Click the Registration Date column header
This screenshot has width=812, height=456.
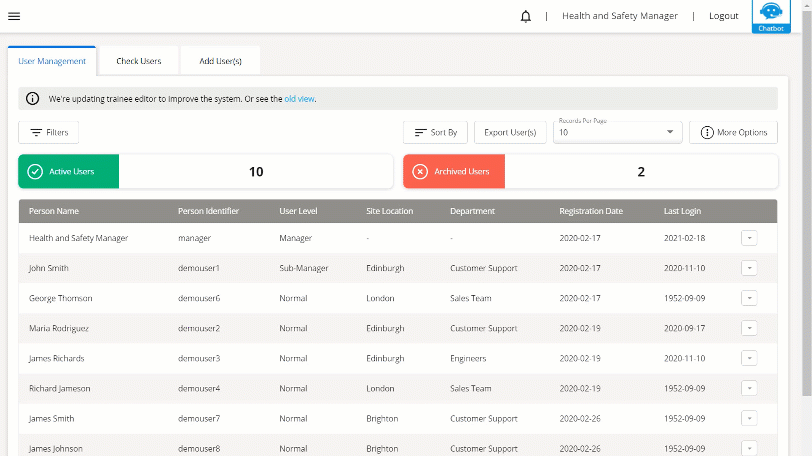(x=590, y=211)
